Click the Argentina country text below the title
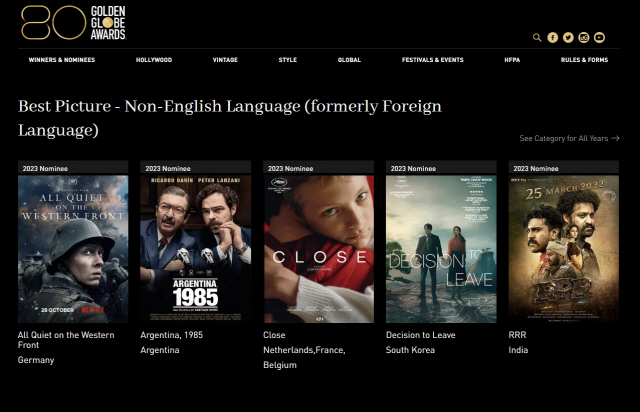This screenshot has height=412, width=640. pos(160,350)
